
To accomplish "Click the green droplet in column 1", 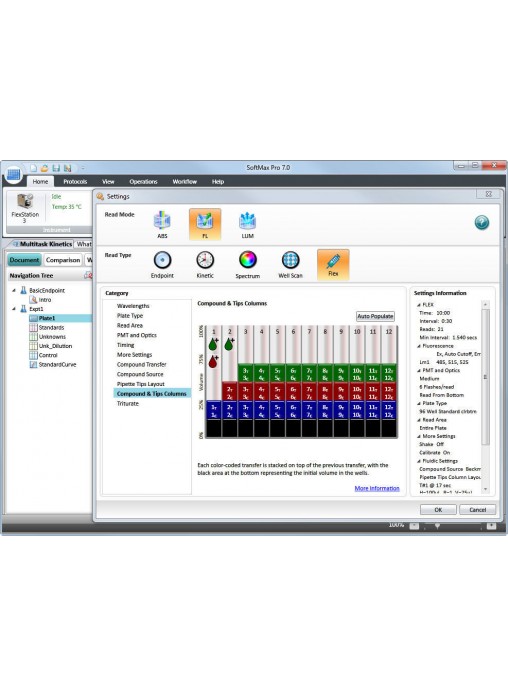I will [214, 344].
